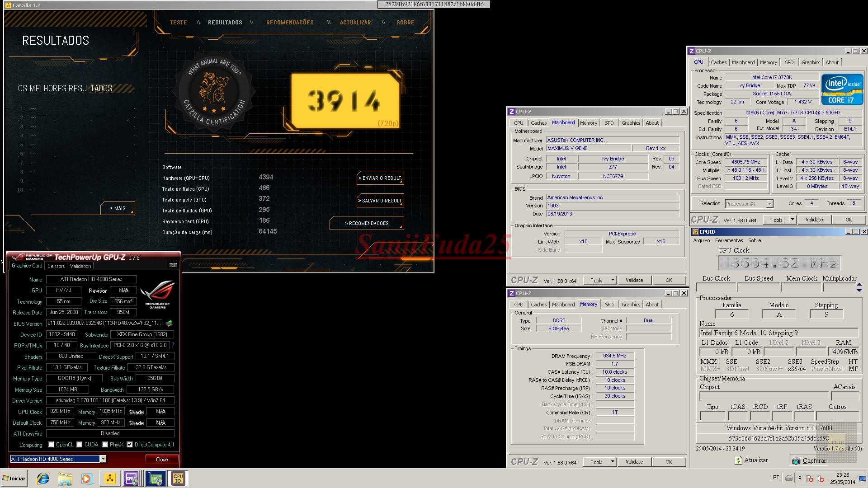Open the Teste tab in Catzilla
This screenshot has width=868, height=488.
[x=178, y=23]
